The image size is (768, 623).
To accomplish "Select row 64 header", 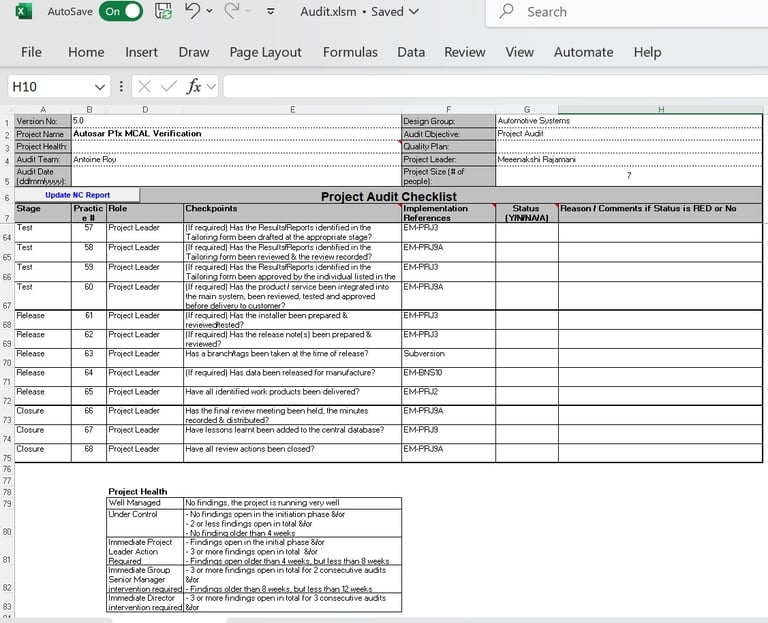I will [7, 233].
